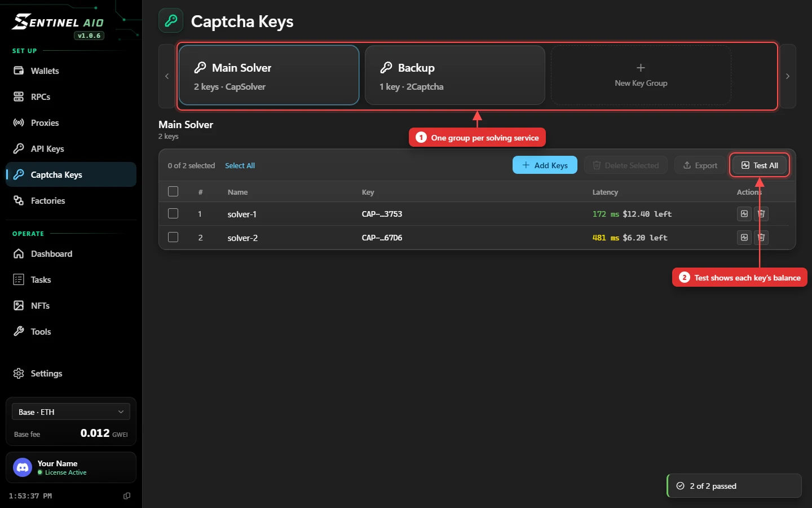Select the Captcha Keys sidebar item
This screenshot has height=508, width=812.
[x=71, y=174]
